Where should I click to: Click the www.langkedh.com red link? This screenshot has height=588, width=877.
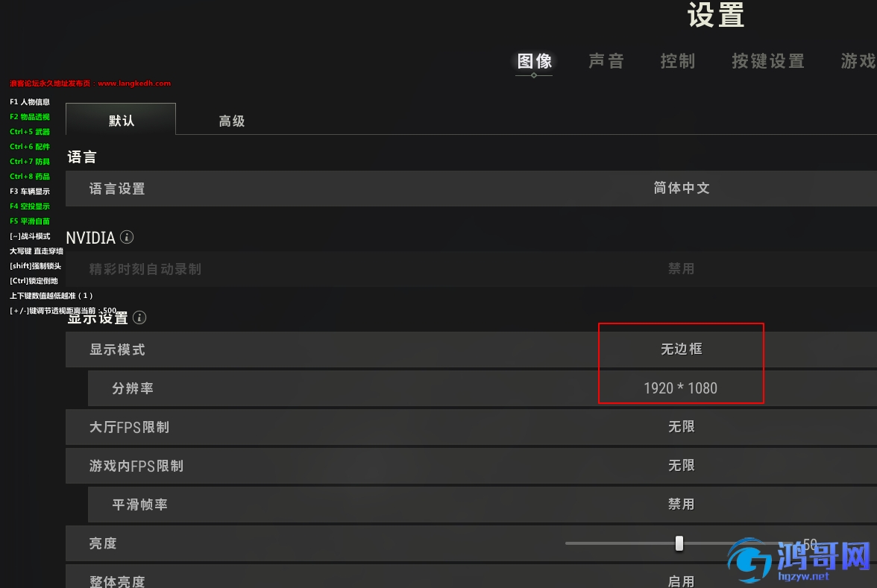tap(134, 83)
